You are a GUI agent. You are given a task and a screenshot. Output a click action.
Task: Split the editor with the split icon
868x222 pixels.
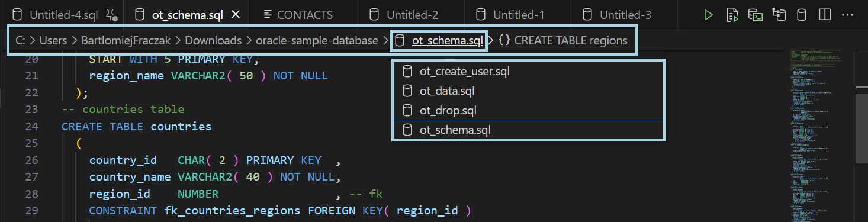click(824, 15)
